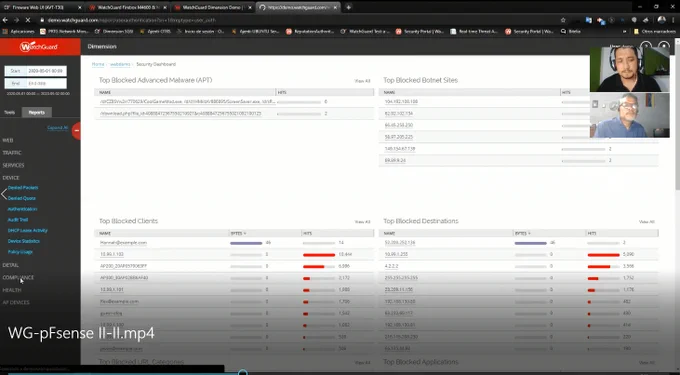
Task: Click the Hannah@example.com client entry
Action: click(124, 243)
